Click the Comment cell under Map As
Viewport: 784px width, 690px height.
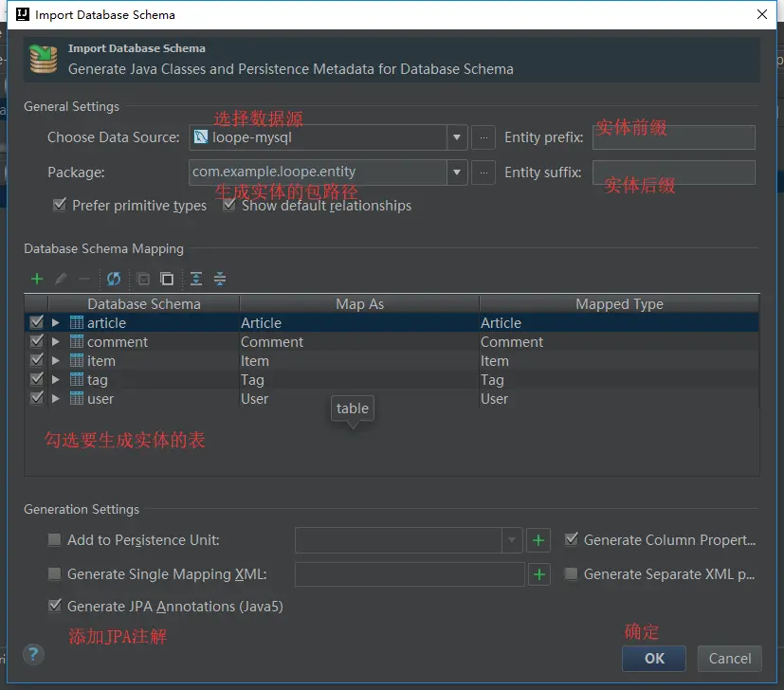(359, 342)
